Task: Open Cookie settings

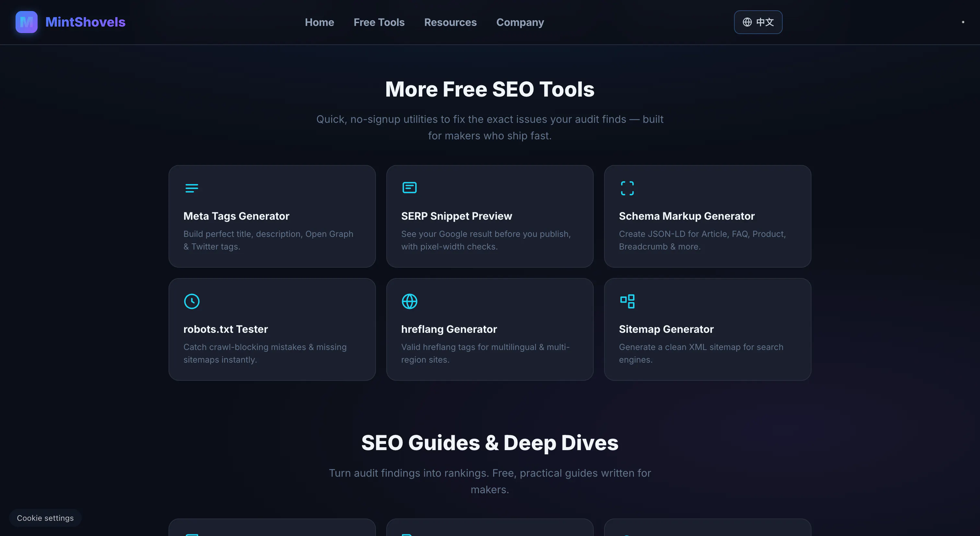Action: (45, 518)
